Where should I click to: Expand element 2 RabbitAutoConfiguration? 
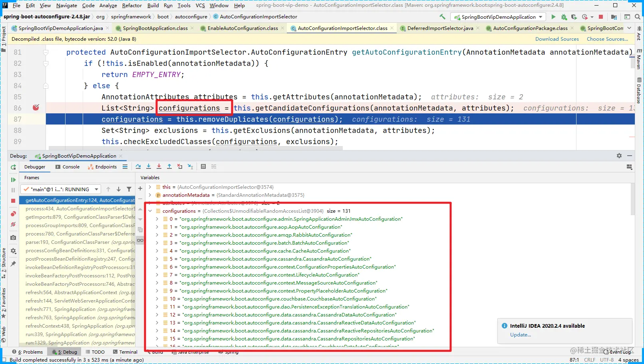coord(157,235)
